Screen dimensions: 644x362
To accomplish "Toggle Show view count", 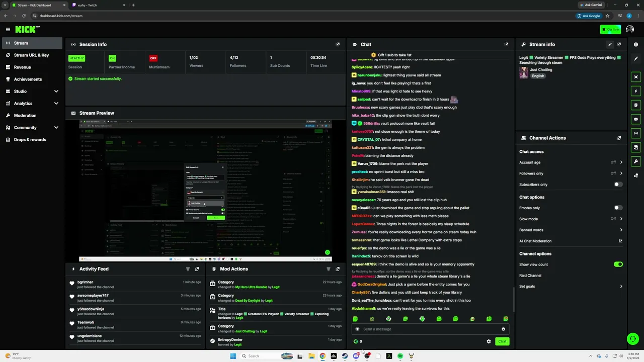I will 618,264.
